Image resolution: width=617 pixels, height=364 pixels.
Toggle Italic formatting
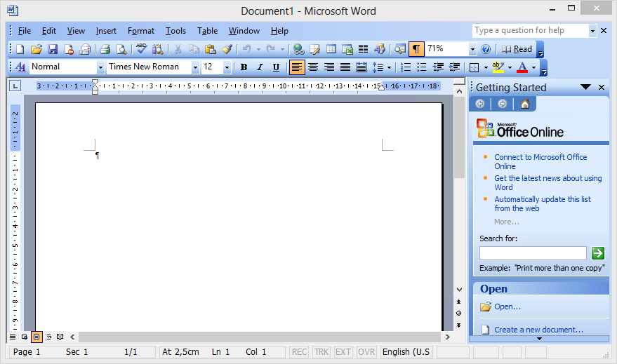pos(260,67)
